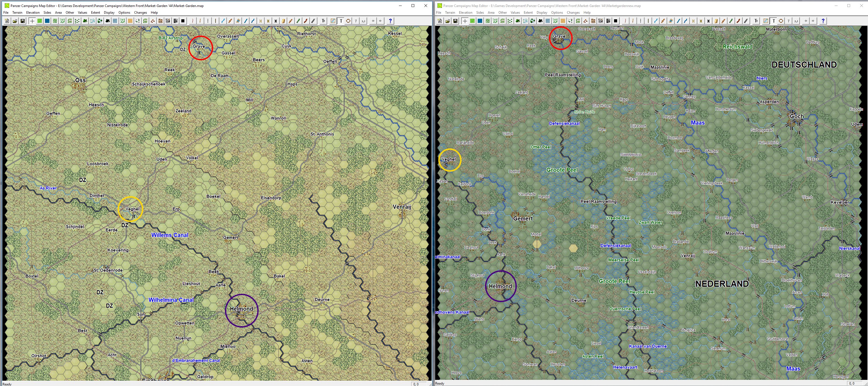This screenshot has width=868, height=386.
Task: Click Gemert label on right map
Action: click(x=523, y=219)
